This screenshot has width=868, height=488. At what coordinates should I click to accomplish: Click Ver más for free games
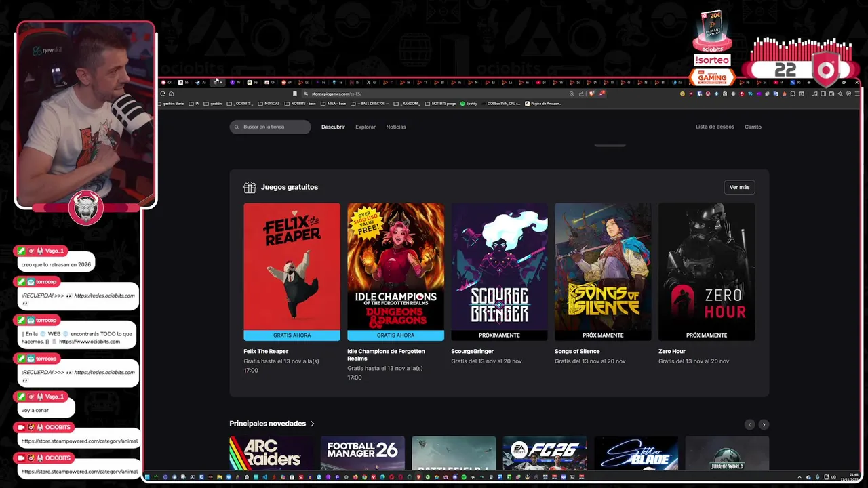739,187
